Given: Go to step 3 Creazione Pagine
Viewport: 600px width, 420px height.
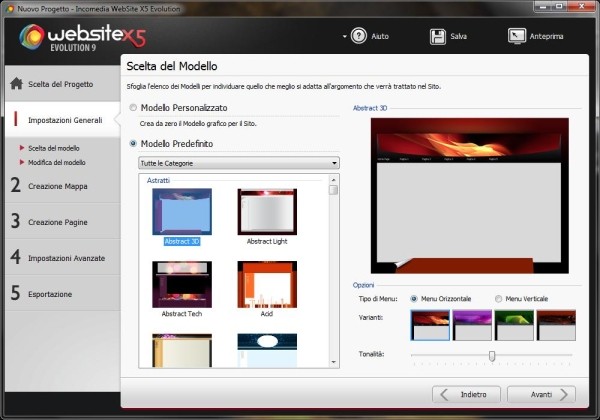Looking at the screenshot, I should [63, 222].
